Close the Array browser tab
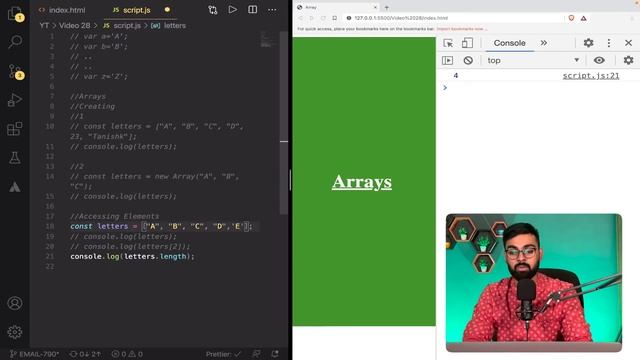640x360 pixels. click(x=375, y=7)
